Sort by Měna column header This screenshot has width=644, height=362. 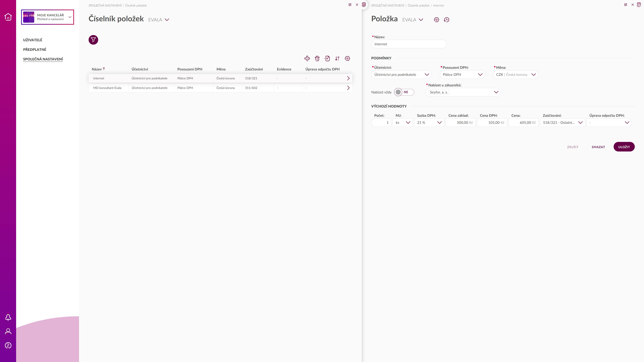(221, 69)
